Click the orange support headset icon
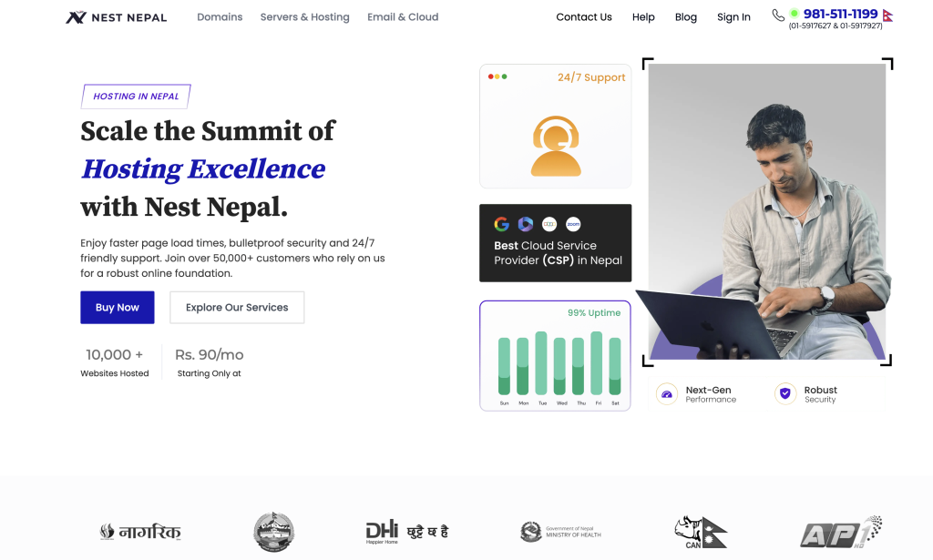933x560 pixels. click(556, 146)
